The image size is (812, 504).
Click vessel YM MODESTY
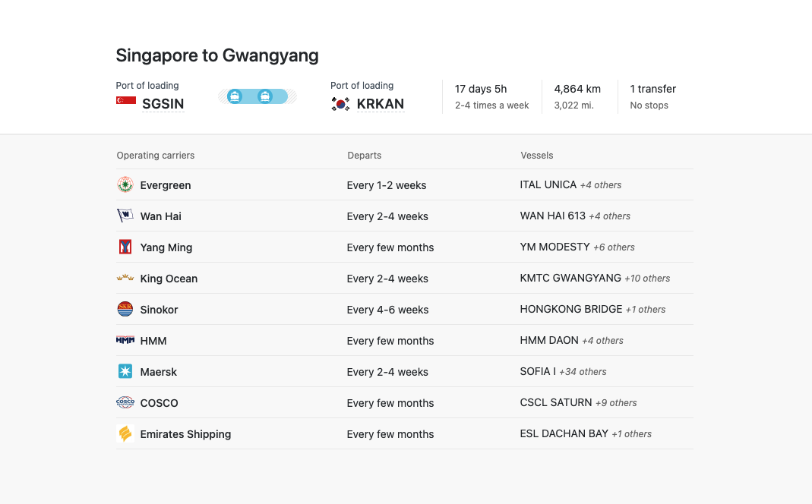click(554, 247)
